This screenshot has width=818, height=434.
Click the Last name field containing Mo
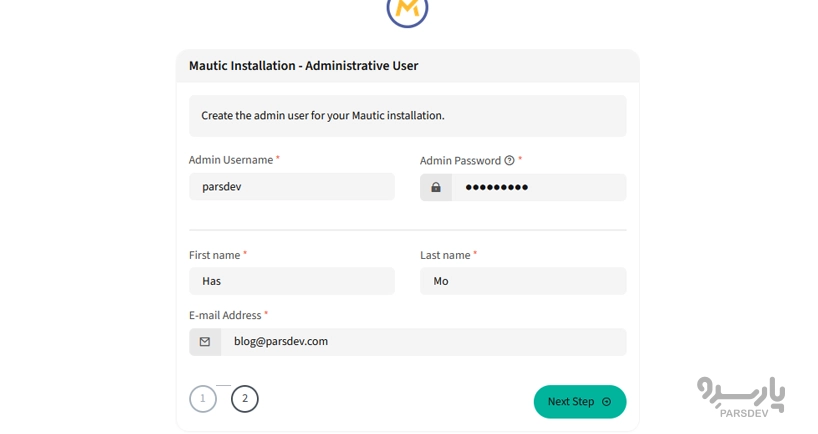coord(523,281)
